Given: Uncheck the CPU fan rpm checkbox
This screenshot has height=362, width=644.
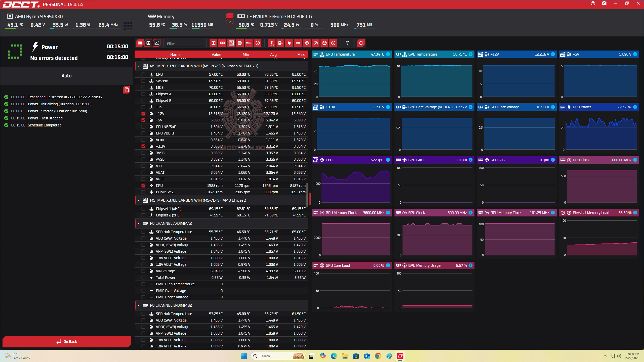Looking at the screenshot, I should point(143,186).
